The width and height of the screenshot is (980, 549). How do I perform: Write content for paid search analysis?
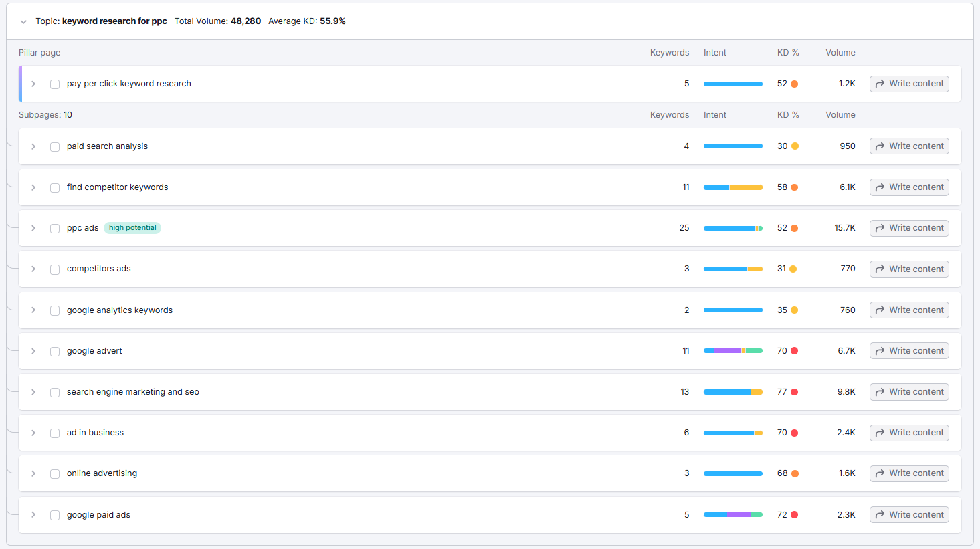click(x=909, y=146)
